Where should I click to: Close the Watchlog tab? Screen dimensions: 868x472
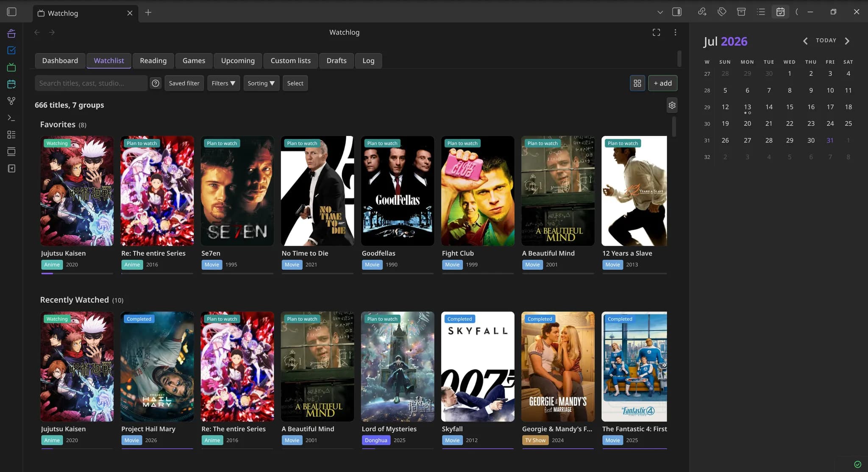[130, 13]
